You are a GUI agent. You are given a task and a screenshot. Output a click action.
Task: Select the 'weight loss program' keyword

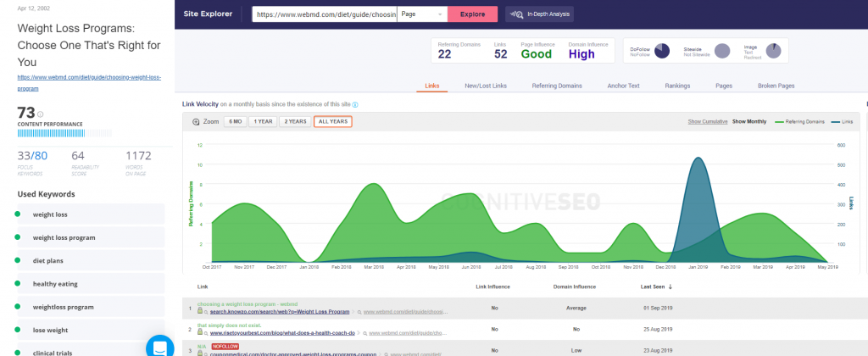coord(91,237)
